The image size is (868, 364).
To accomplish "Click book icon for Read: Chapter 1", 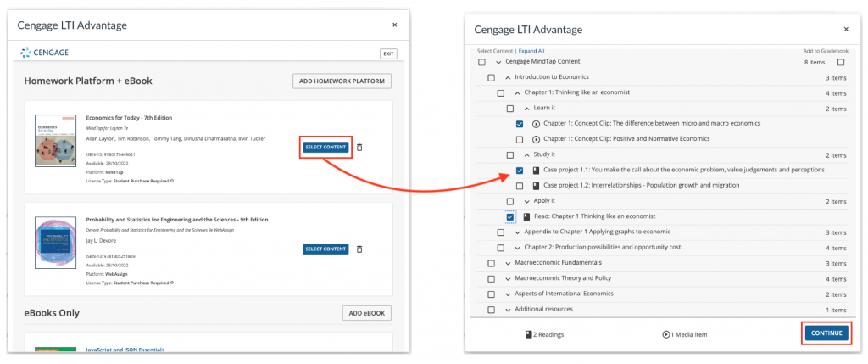I will 526,216.
